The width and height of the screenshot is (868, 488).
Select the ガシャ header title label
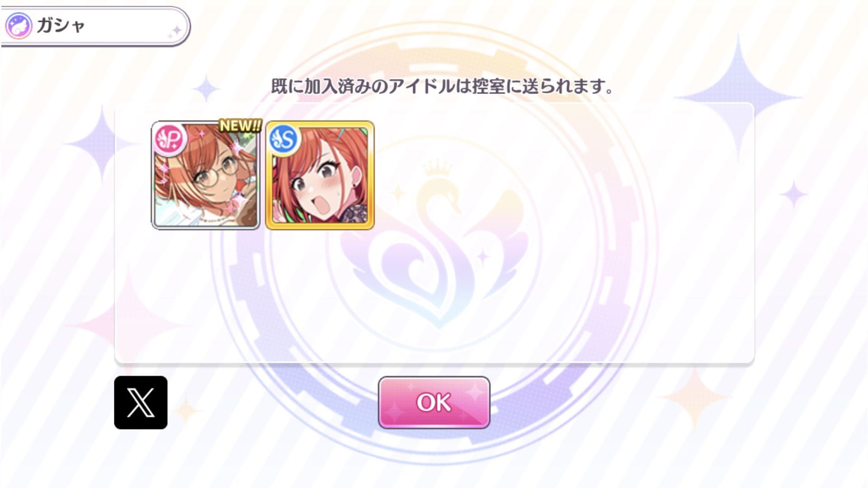point(61,25)
